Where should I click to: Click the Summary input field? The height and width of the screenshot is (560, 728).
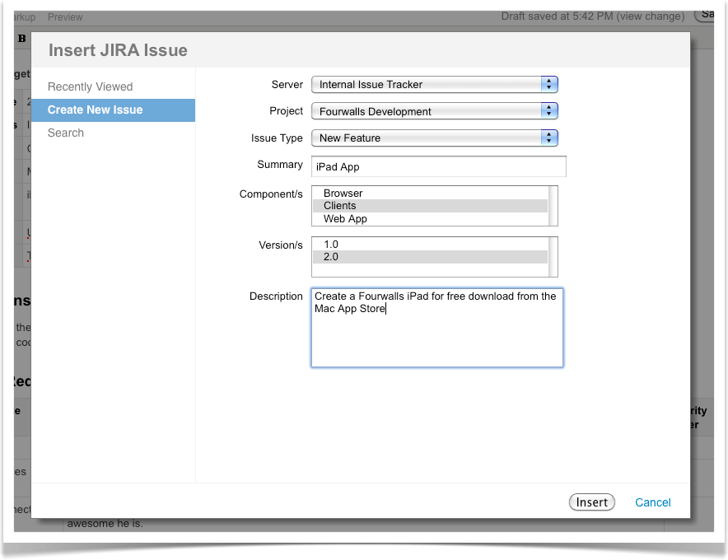point(439,166)
